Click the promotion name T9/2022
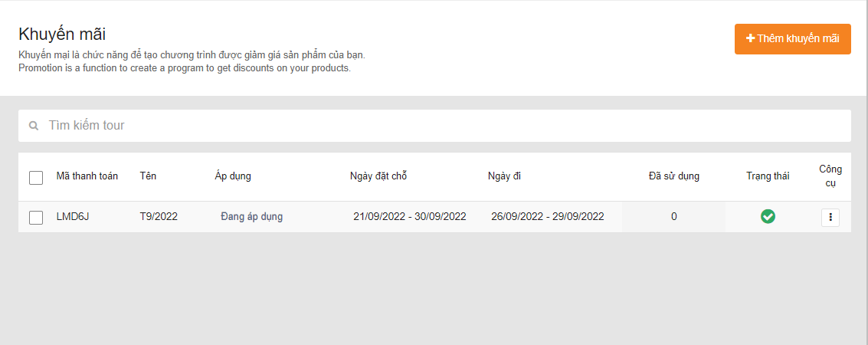868x345 pixels. coord(159,217)
